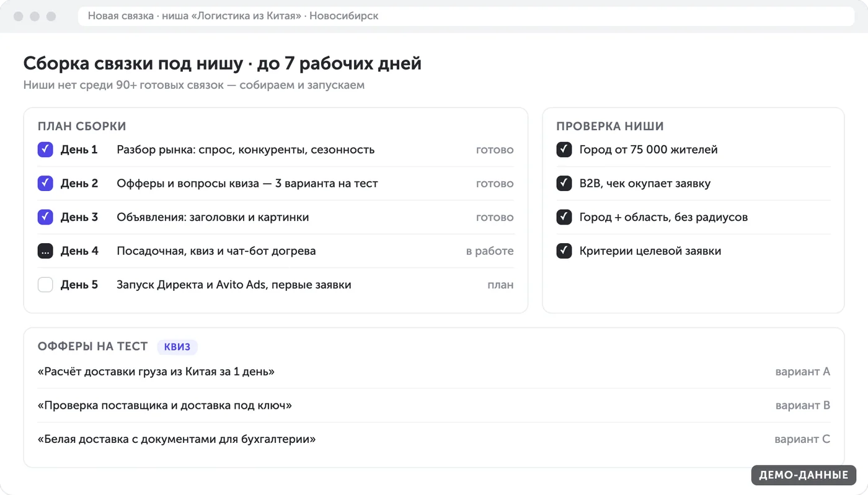This screenshot has width=868, height=495.
Task: Click the «ПЛАН СБОРКИ» panel heading
Action: pyautogui.click(x=82, y=127)
